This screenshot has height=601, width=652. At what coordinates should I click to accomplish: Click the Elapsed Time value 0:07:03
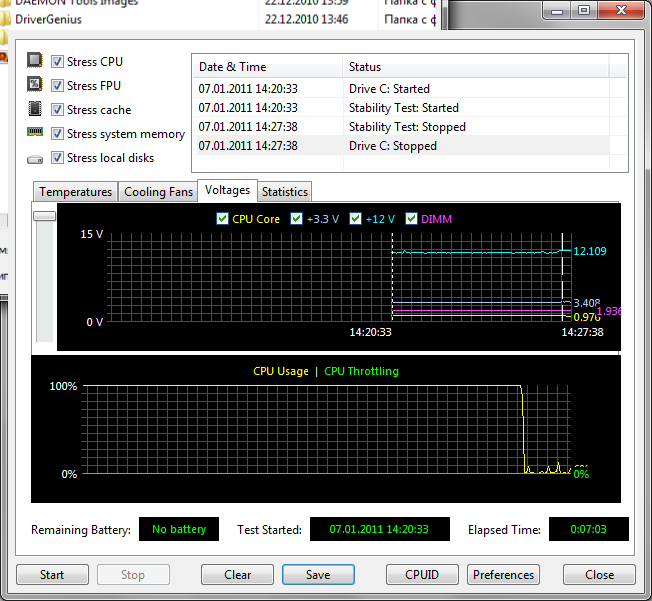pyautogui.click(x=588, y=529)
